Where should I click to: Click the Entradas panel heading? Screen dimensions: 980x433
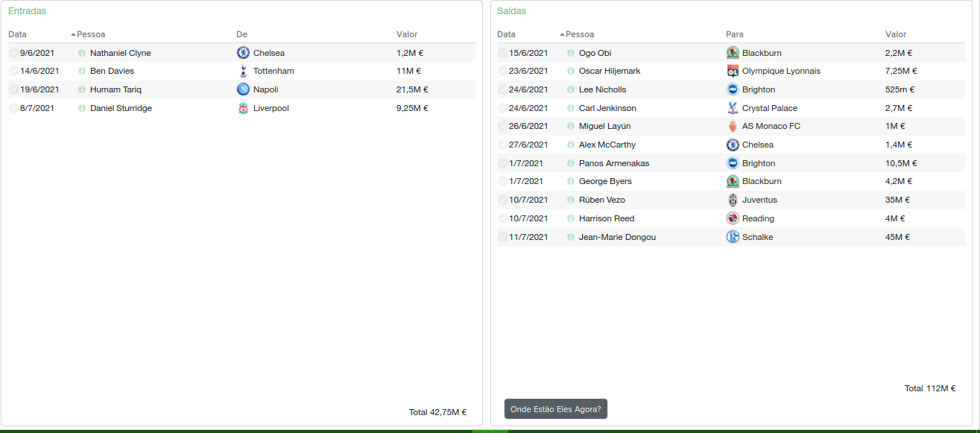click(x=27, y=11)
